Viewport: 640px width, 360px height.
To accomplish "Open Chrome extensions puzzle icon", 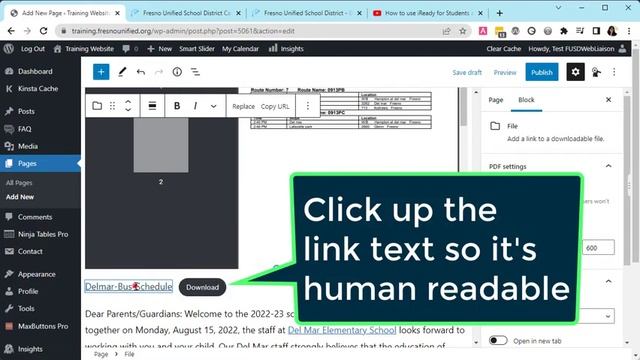I will tap(564, 31).
